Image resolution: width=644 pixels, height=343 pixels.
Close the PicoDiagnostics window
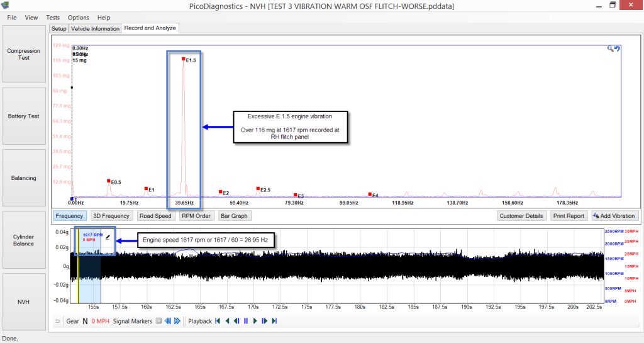pos(631,5)
